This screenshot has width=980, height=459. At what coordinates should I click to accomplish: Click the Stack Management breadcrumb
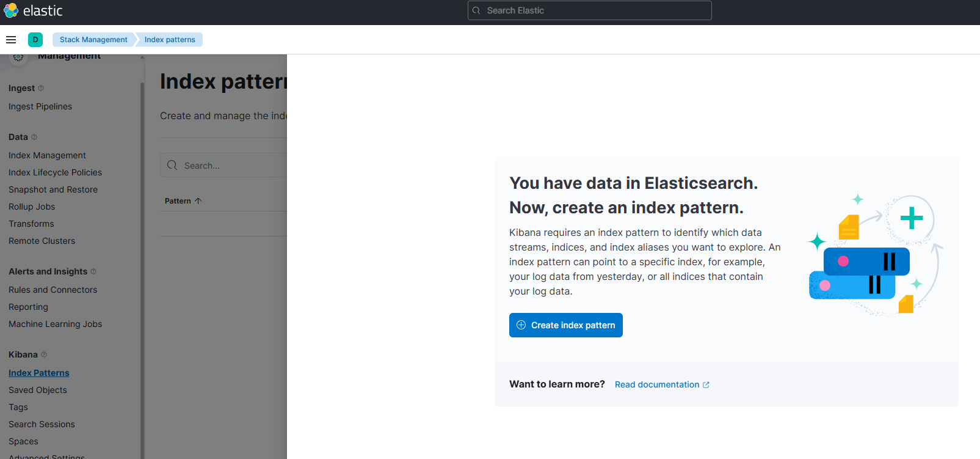tap(93, 40)
